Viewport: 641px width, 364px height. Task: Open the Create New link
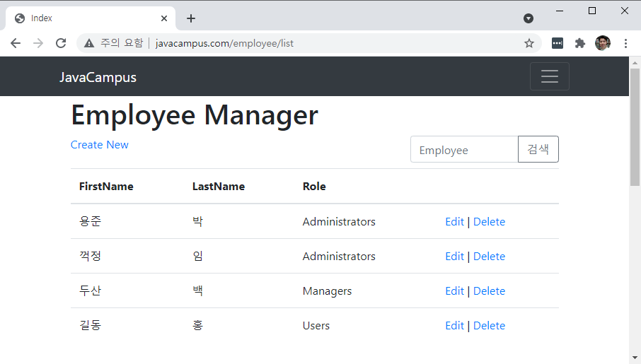(99, 145)
